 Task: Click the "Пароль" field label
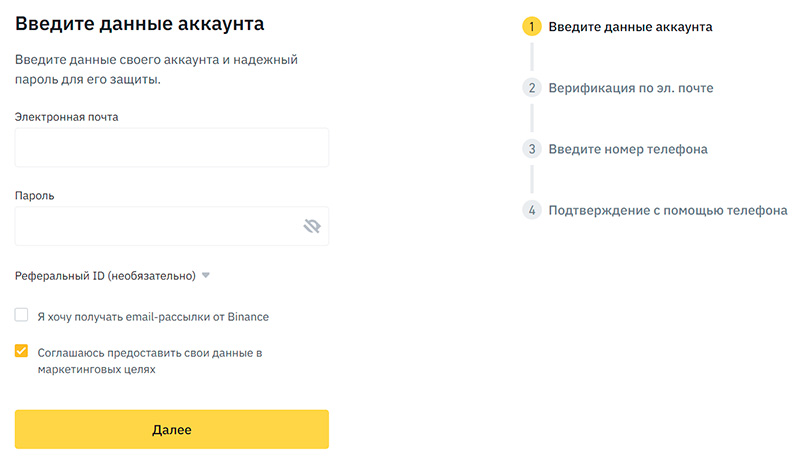coord(34,196)
